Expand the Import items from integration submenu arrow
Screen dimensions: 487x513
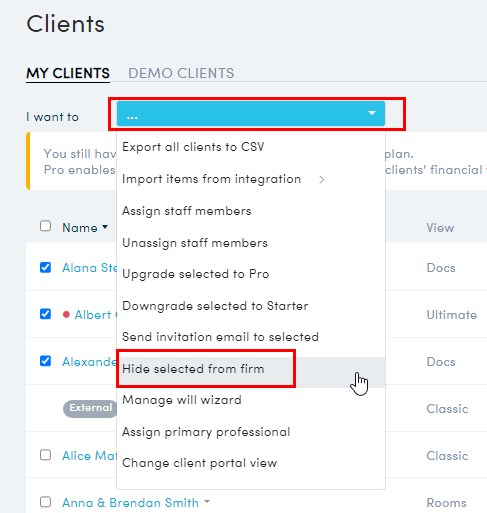tap(321, 180)
